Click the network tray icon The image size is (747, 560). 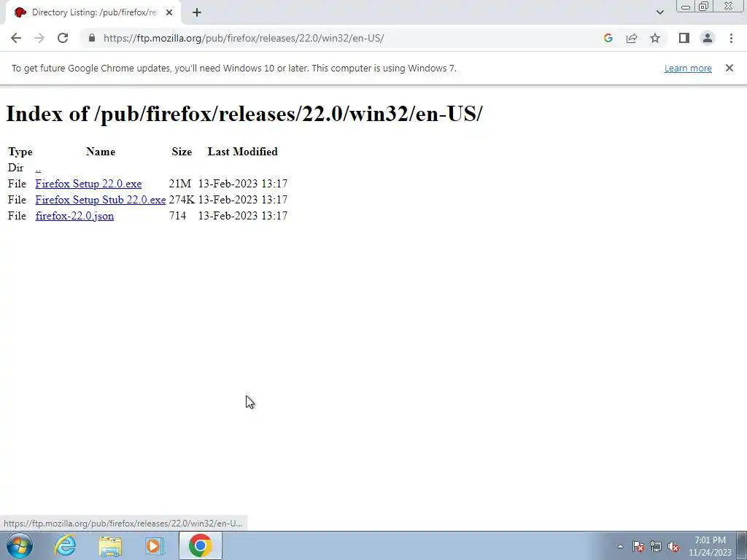coord(656,547)
